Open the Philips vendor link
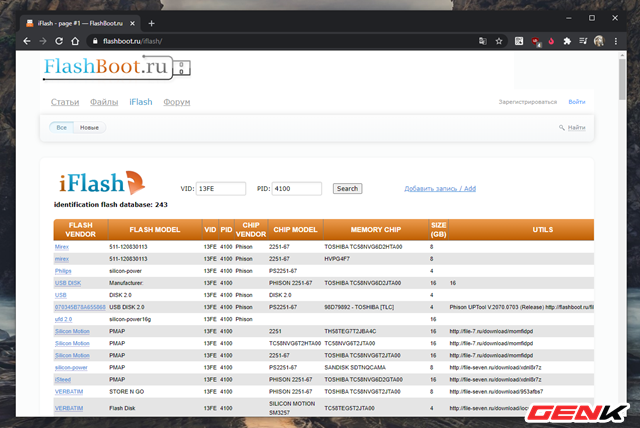Screen dimensions: 640x428 tap(63, 271)
